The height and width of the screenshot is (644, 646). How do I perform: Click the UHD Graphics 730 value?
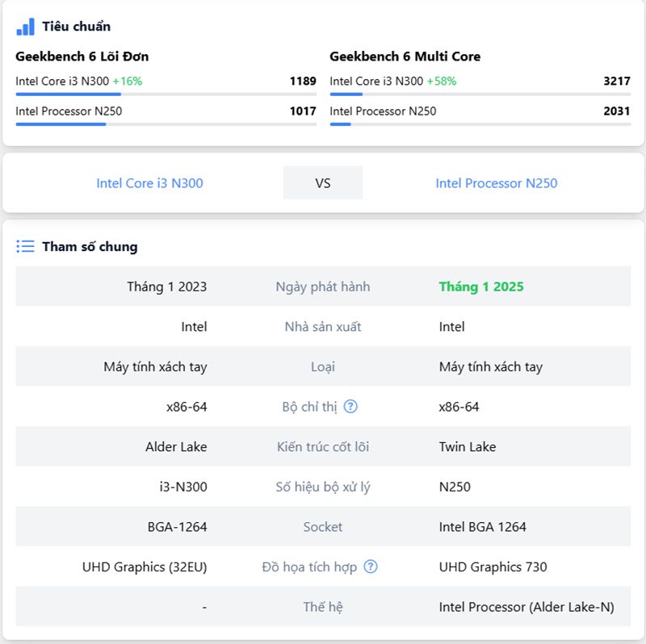tap(493, 567)
